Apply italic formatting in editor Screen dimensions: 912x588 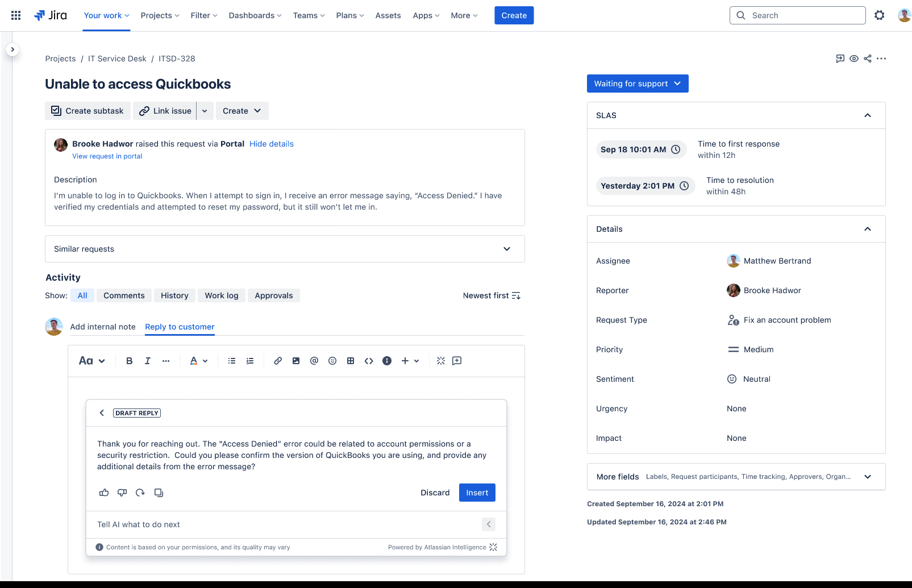tap(147, 361)
